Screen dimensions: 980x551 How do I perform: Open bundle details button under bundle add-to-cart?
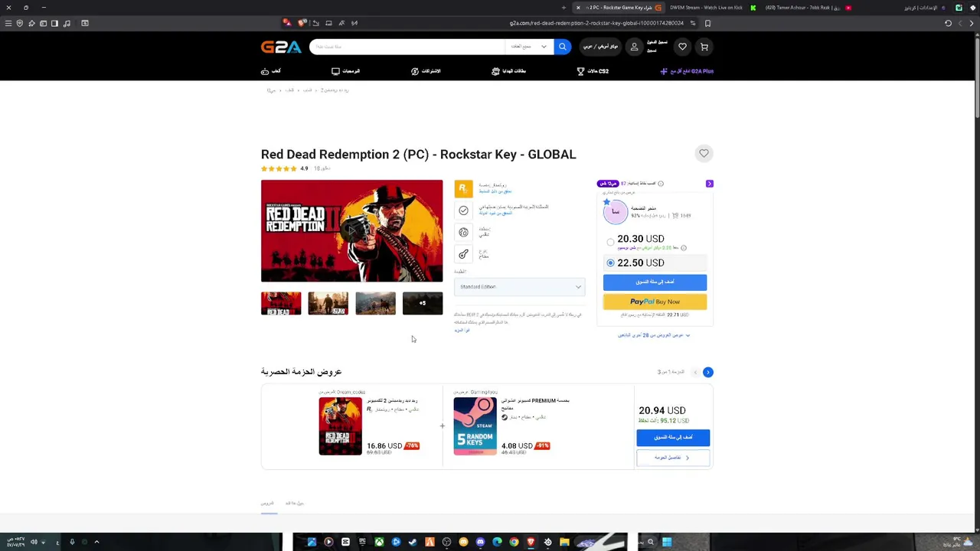[673, 458]
